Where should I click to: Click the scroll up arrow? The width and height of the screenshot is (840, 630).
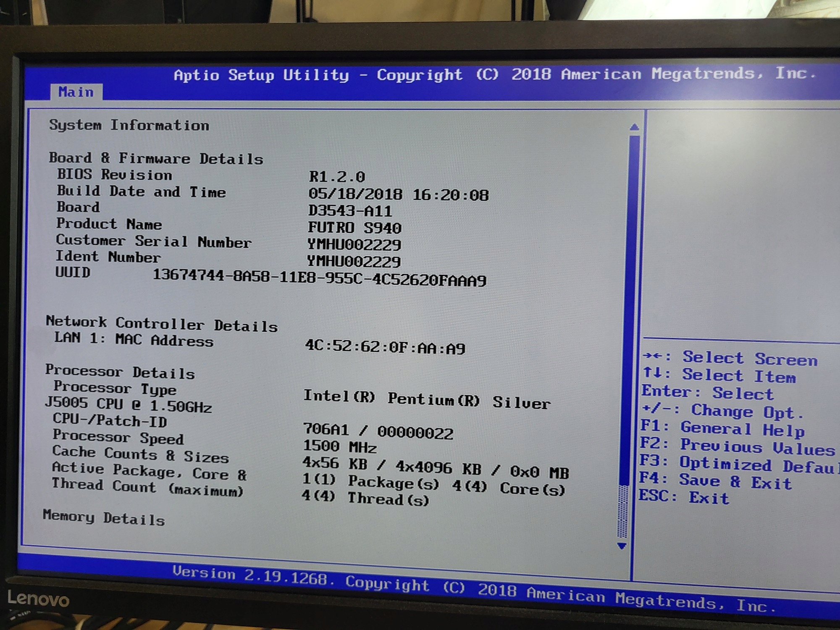[634, 127]
